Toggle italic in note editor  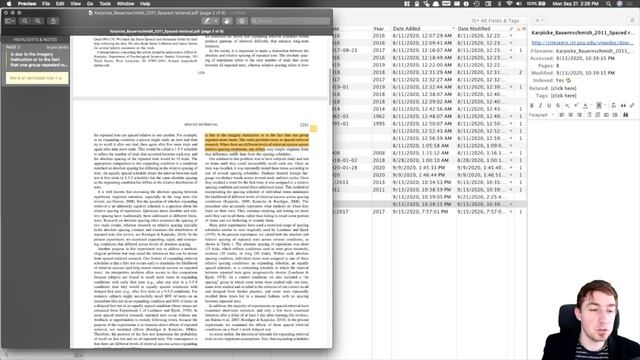click(540, 106)
